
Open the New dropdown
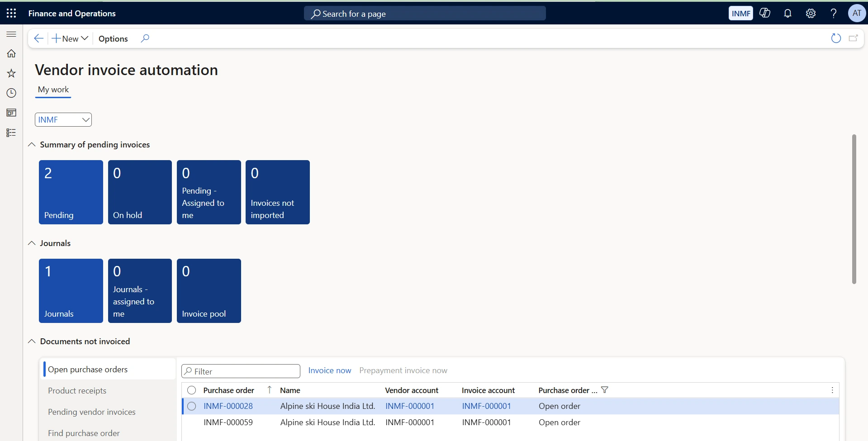click(x=70, y=38)
